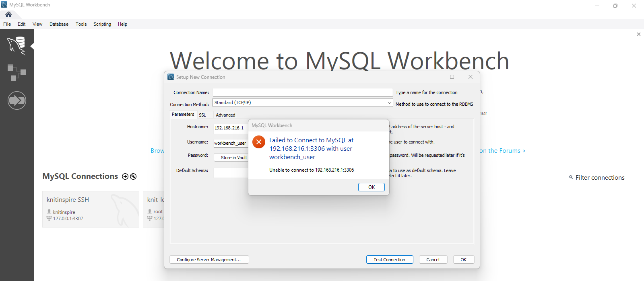The height and width of the screenshot is (281, 644).
Task: Click Configure Server Management button
Action: 209,260
